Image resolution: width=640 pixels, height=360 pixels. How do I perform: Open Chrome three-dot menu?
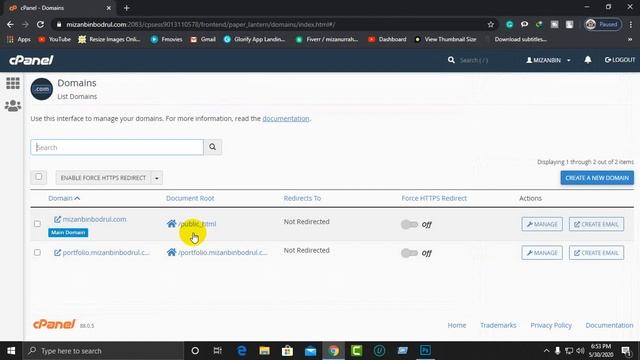[x=631, y=24]
